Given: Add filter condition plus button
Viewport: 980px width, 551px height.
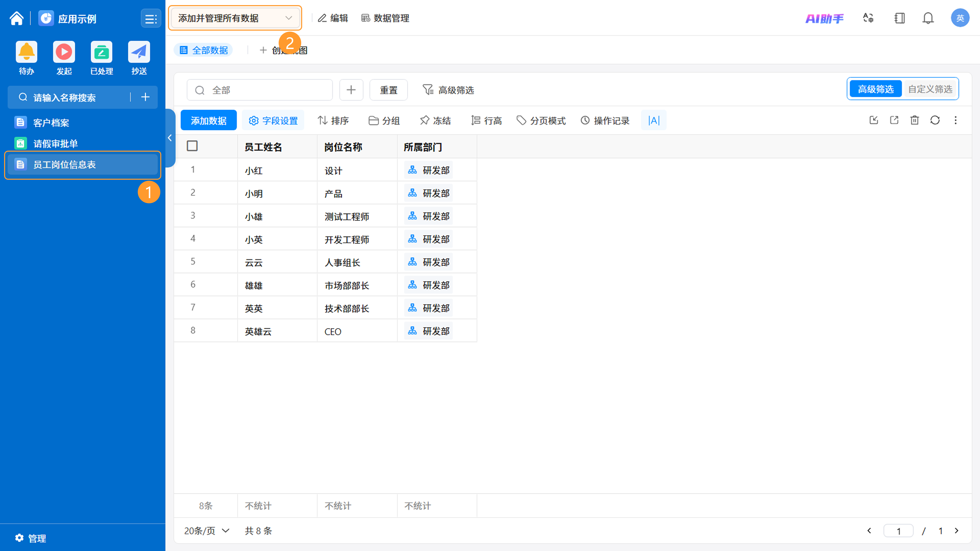Looking at the screenshot, I should point(351,90).
